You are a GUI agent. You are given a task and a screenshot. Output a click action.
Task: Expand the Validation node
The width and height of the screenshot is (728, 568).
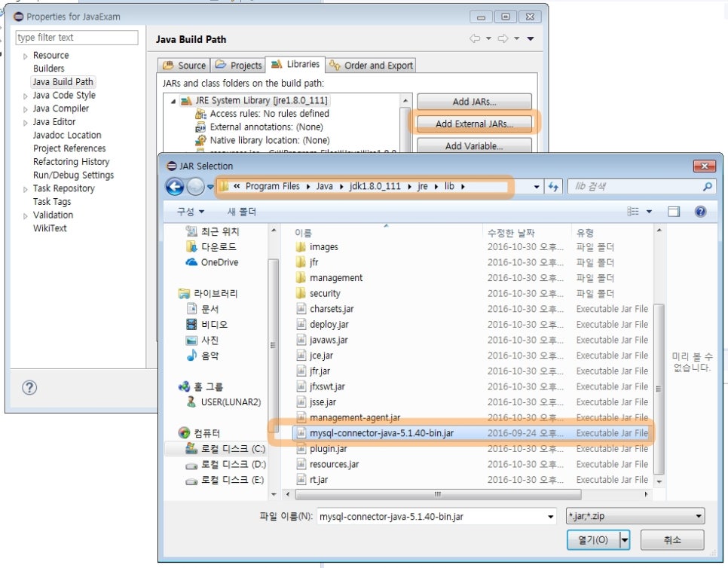pos(26,215)
